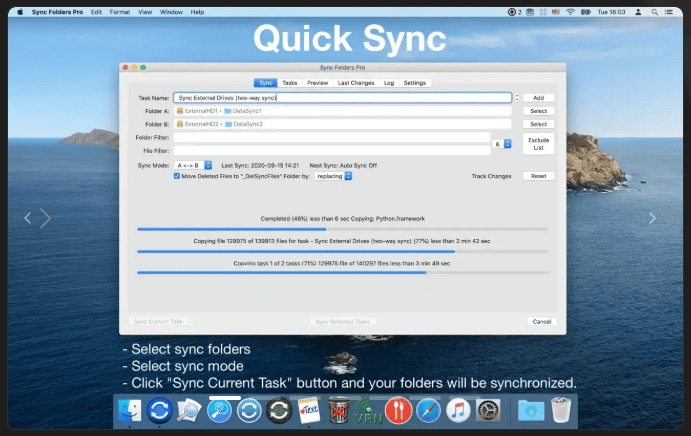Open the Wi-Fi status menu

pyautogui.click(x=570, y=12)
